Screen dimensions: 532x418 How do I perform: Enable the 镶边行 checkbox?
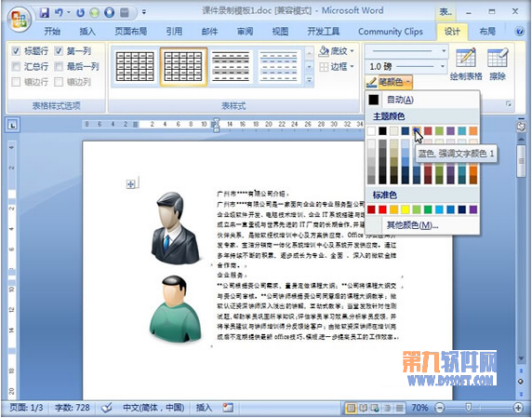point(16,82)
